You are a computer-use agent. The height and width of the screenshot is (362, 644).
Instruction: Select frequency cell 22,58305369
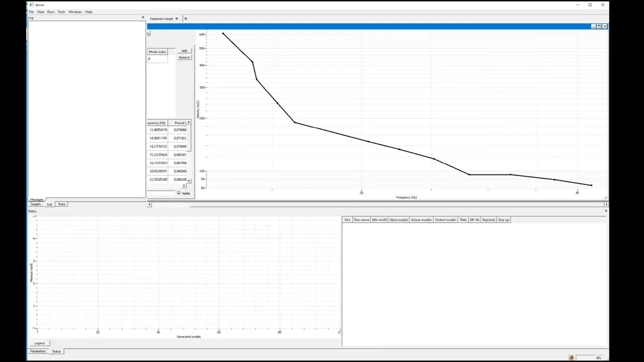tap(157, 179)
